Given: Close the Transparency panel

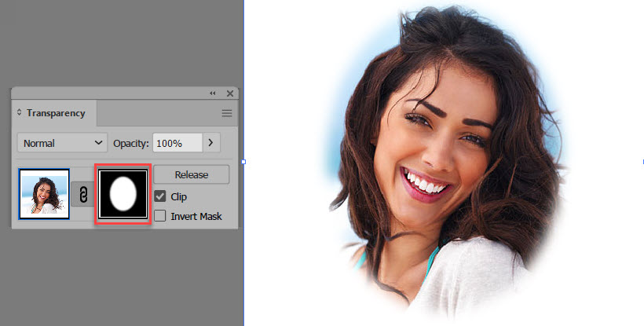Looking at the screenshot, I should click(x=230, y=93).
